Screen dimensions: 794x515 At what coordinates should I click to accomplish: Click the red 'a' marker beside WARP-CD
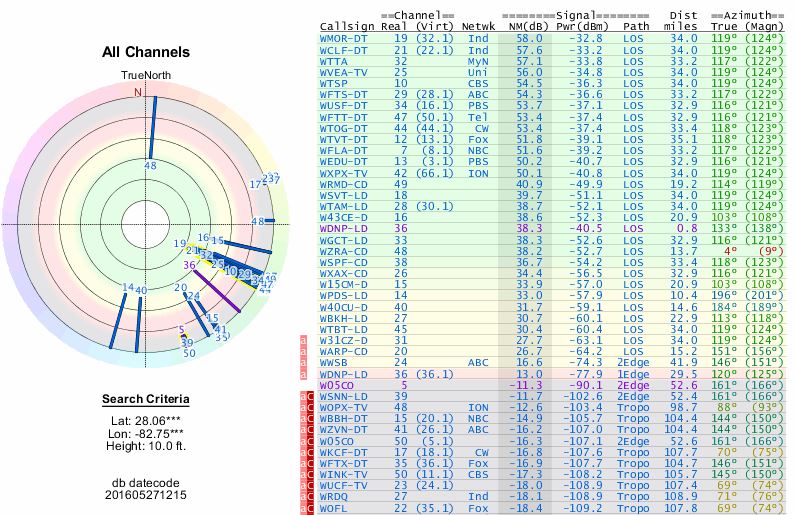303,351
